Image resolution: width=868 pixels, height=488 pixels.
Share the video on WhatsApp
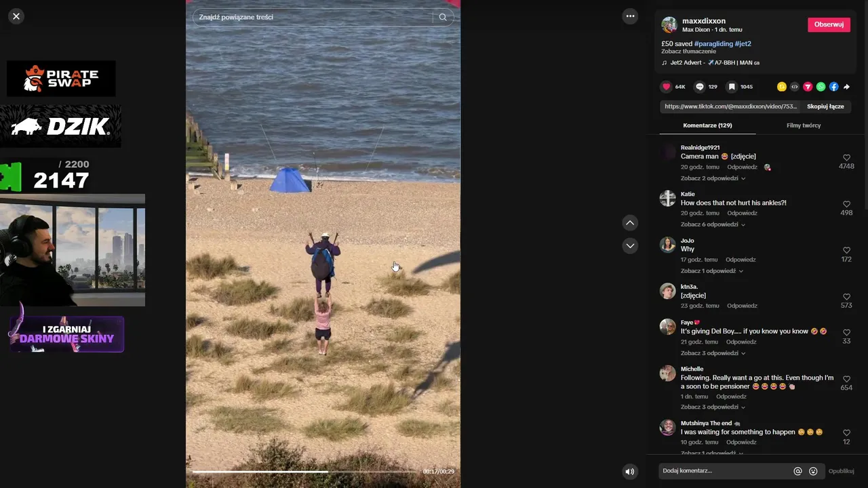tap(821, 87)
